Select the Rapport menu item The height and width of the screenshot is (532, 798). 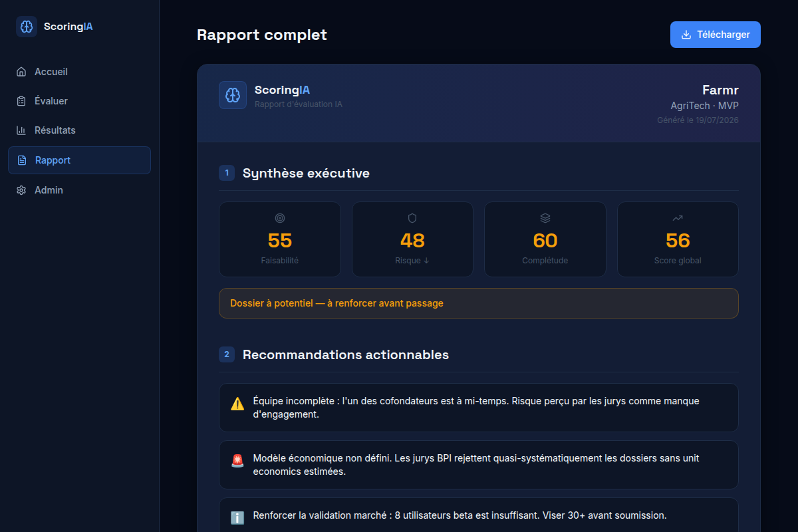click(x=79, y=160)
